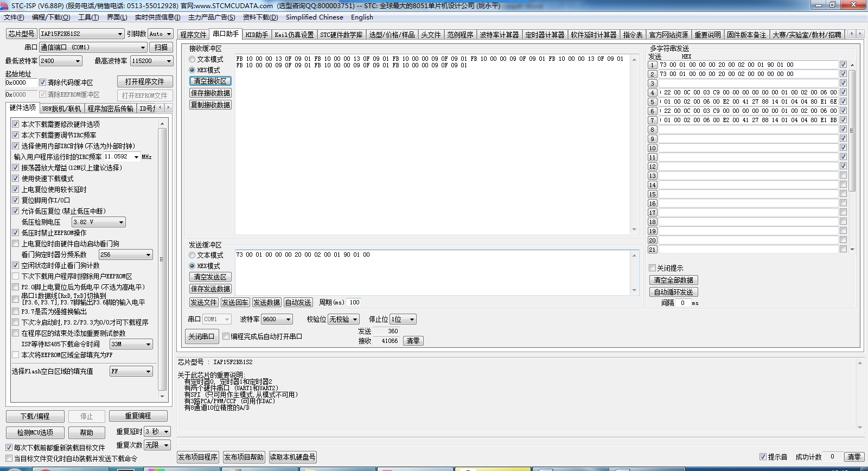This screenshot has width=868, height=471.
Task: Click up arrow of receive buffer scrollbar
Action: [x=634, y=60]
